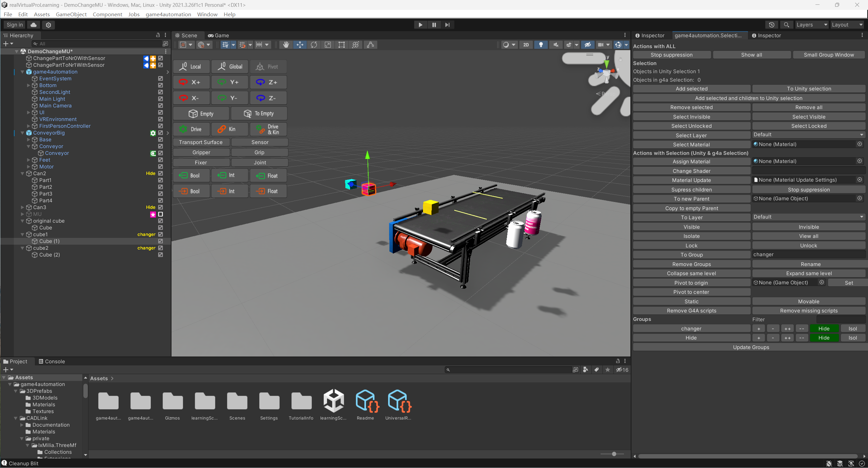Click the Kin quick edit button
868x468 pixels.
click(230, 129)
